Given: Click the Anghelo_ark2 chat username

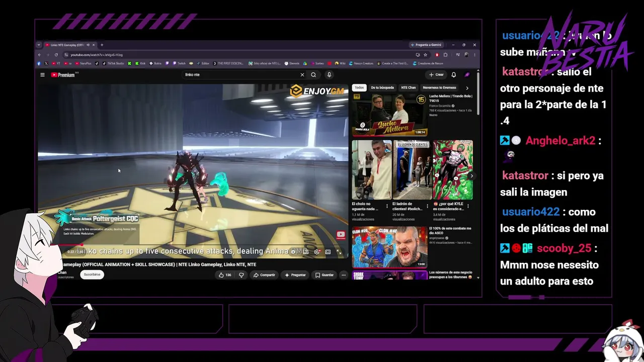Looking at the screenshot, I should click(x=560, y=141).
